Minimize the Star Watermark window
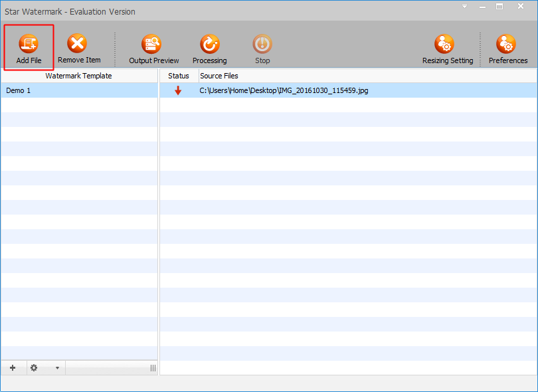Image resolution: width=538 pixels, height=392 pixels. [482, 7]
